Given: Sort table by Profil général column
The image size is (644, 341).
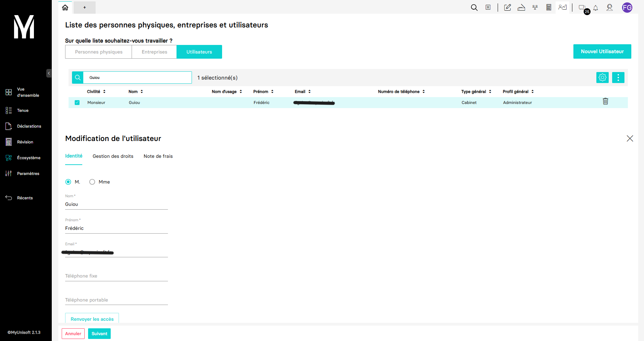Looking at the screenshot, I should [518, 92].
